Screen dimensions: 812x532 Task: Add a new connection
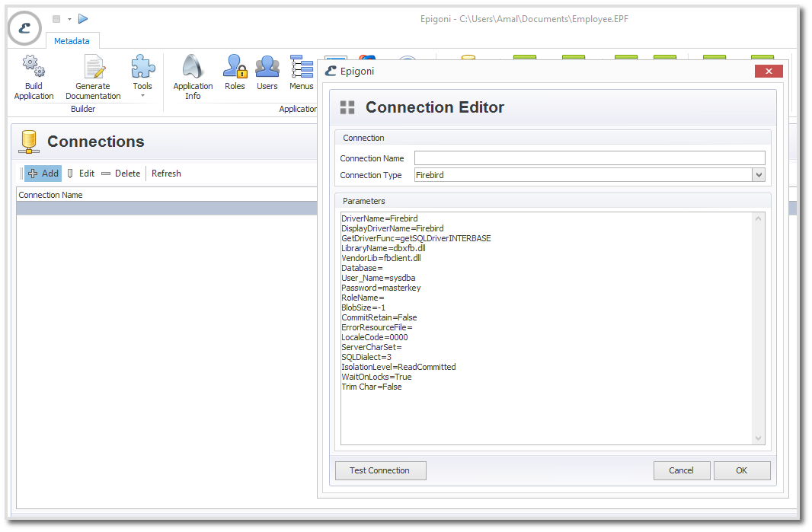coord(43,174)
